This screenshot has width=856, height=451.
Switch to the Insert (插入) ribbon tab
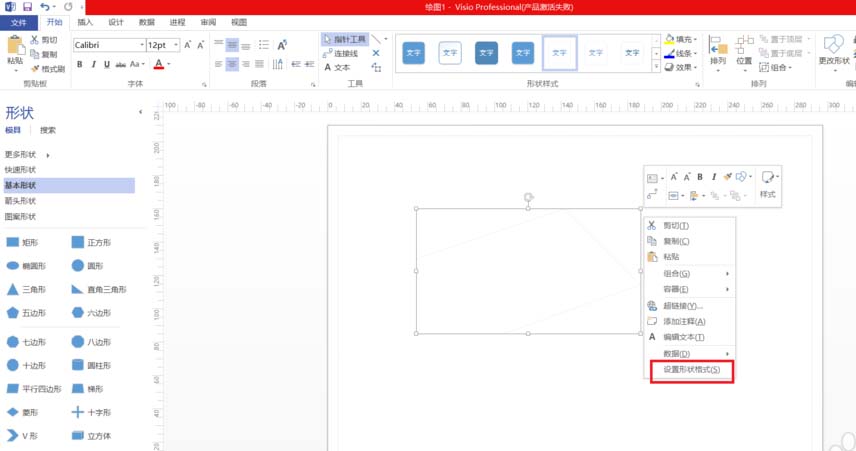85,22
